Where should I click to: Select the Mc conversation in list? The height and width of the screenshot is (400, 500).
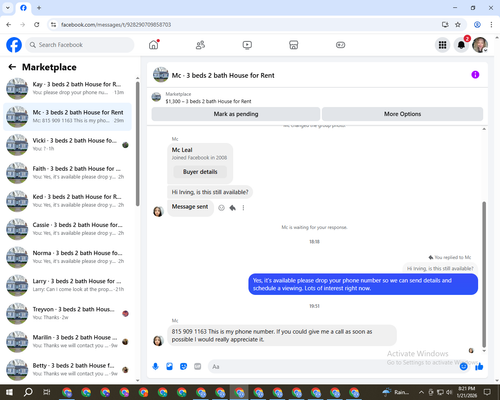(67, 117)
